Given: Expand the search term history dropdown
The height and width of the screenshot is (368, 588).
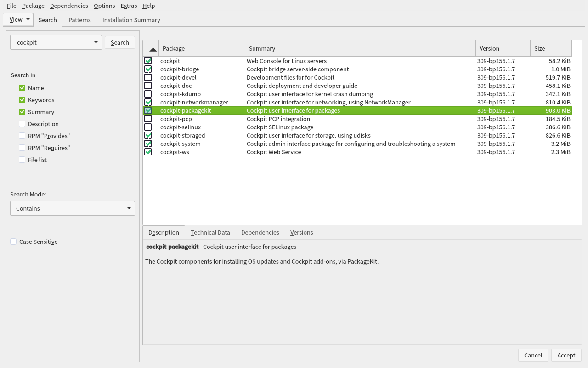Looking at the screenshot, I should (96, 42).
